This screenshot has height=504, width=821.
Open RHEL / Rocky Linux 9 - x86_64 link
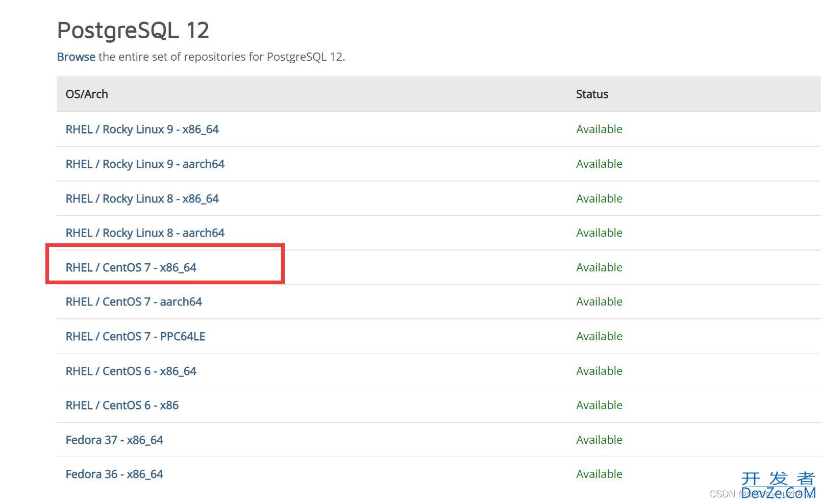pos(142,129)
